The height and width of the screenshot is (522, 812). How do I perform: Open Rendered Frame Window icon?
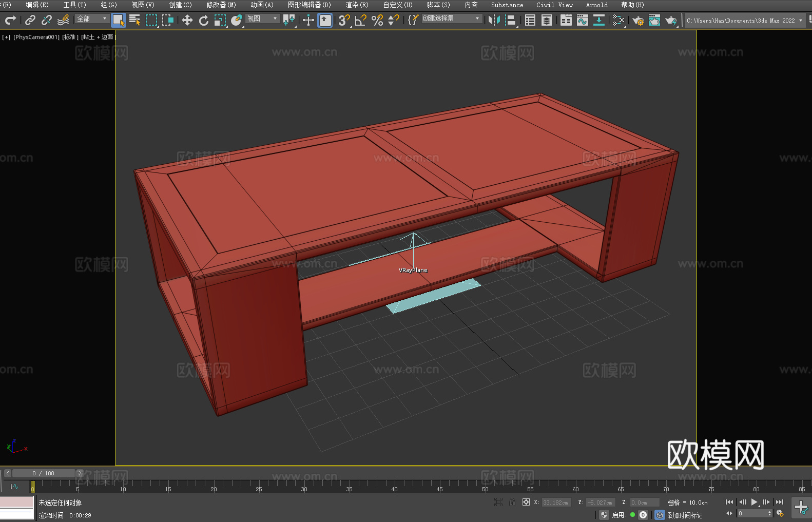[x=654, y=20]
